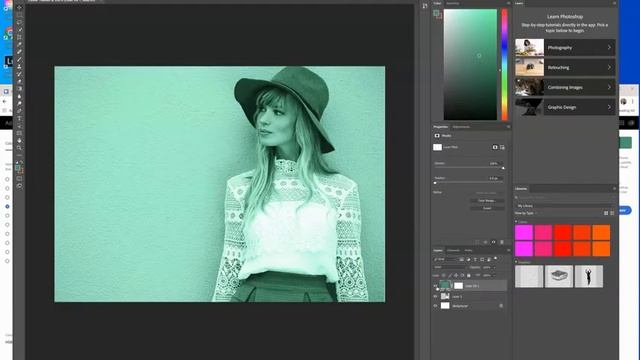Click selected radio button in browser window

(x=7, y=207)
